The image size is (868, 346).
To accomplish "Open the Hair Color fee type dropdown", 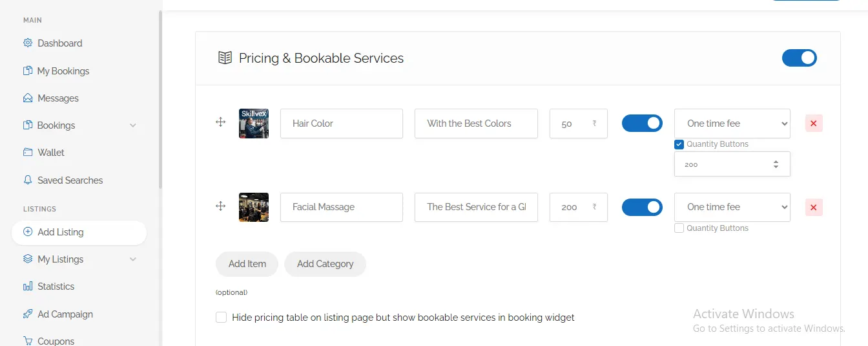I will click(732, 124).
